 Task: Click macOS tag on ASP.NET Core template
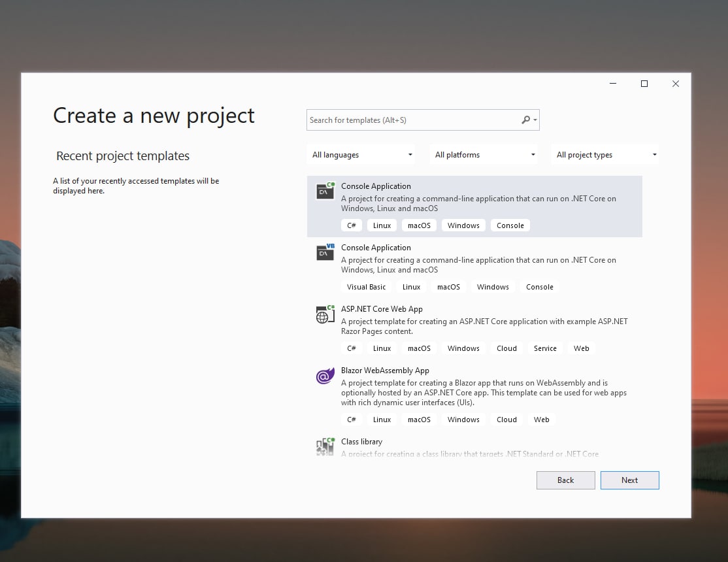pos(420,348)
